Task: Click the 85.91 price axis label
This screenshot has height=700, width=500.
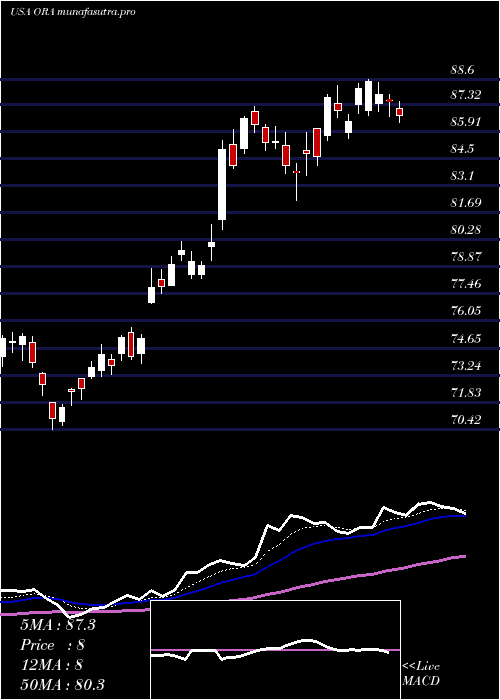Action: pos(465,121)
